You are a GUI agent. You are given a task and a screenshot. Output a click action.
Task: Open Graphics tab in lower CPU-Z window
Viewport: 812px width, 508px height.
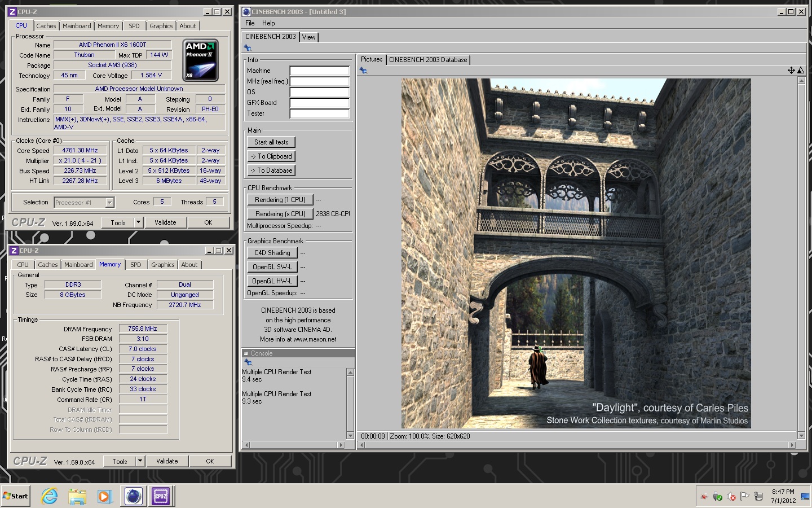tap(163, 265)
